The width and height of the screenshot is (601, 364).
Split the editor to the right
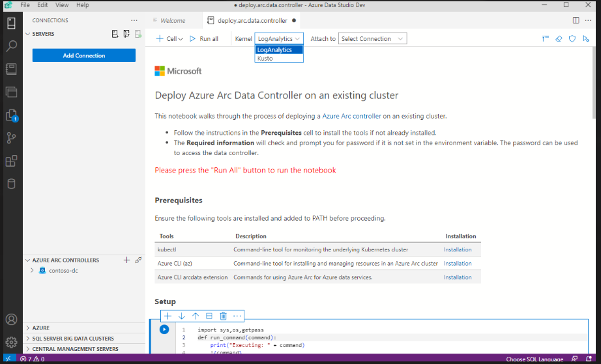pyautogui.click(x=576, y=20)
